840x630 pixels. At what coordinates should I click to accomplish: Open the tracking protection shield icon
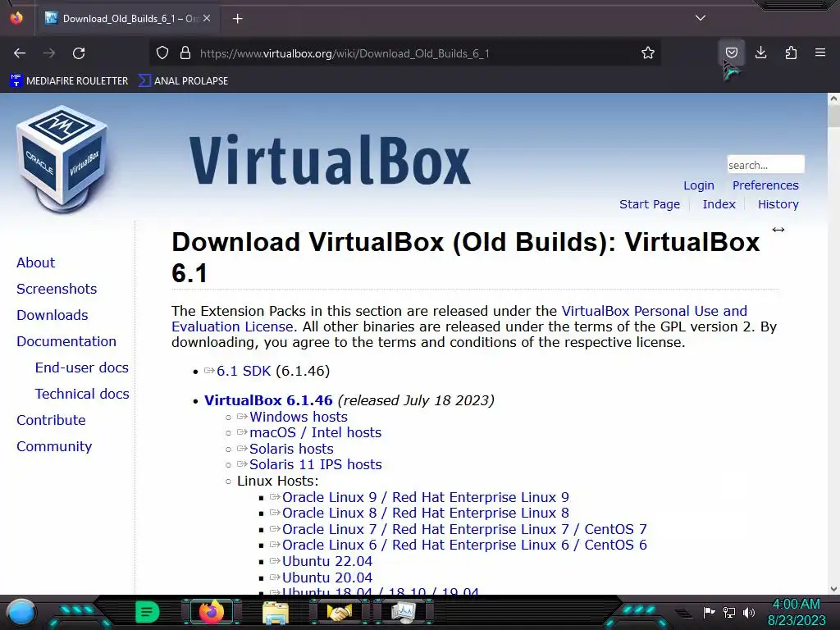tap(162, 53)
